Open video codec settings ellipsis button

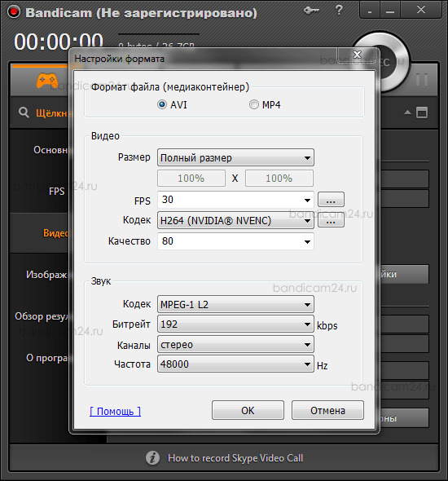[x=331, y=221]
